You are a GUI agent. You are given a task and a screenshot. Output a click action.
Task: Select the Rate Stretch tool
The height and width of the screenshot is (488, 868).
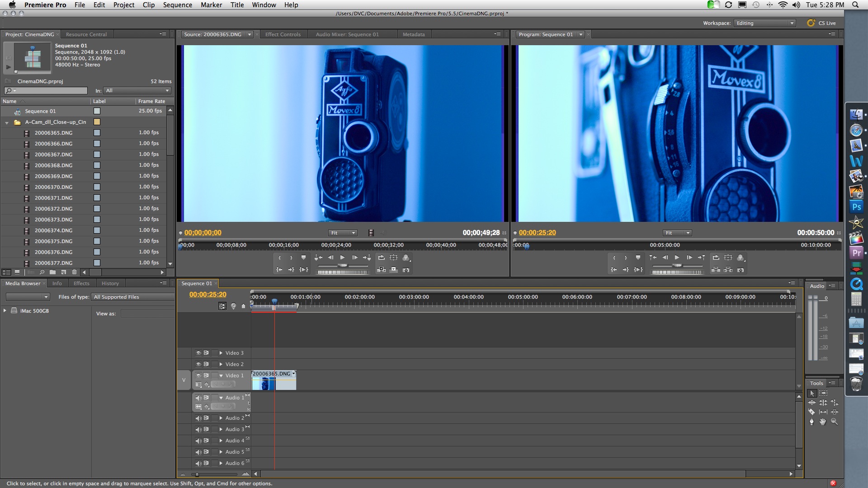[x=835, y=403]
